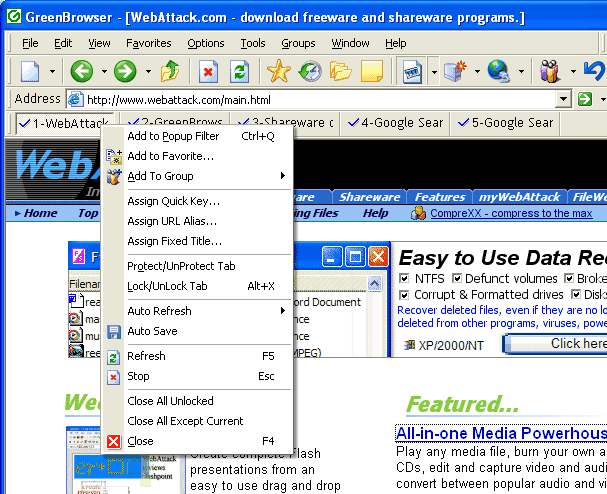Switch to the 5-Google Sear tab
Viewport: 607px width, 494px height.
[505, 123]
